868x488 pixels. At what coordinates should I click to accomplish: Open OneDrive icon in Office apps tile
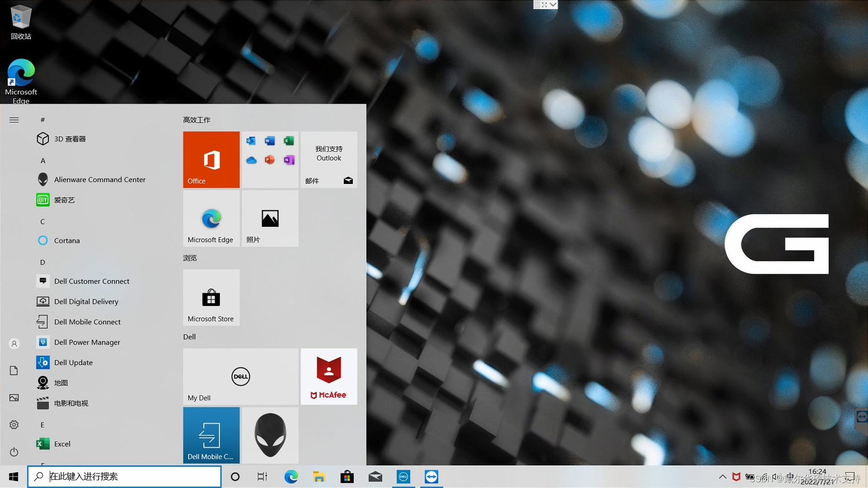[251, 160]
